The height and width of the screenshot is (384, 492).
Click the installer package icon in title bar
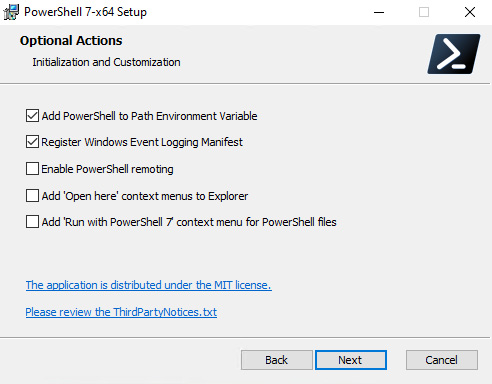(x=11, y=12)
